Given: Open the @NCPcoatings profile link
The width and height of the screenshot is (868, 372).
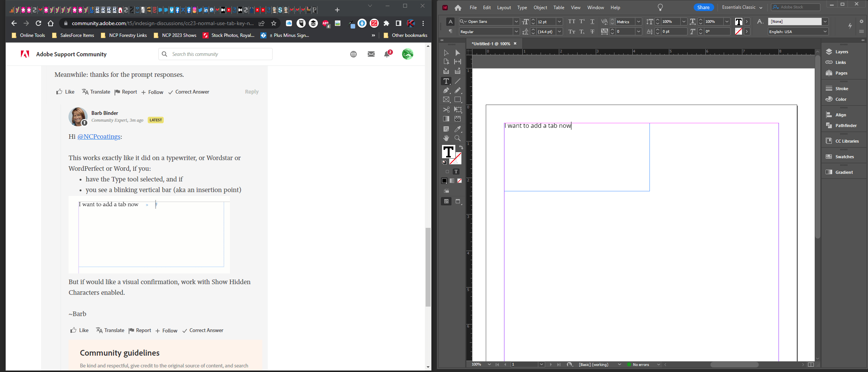Looking at the screenshot, I should point(99,137).
